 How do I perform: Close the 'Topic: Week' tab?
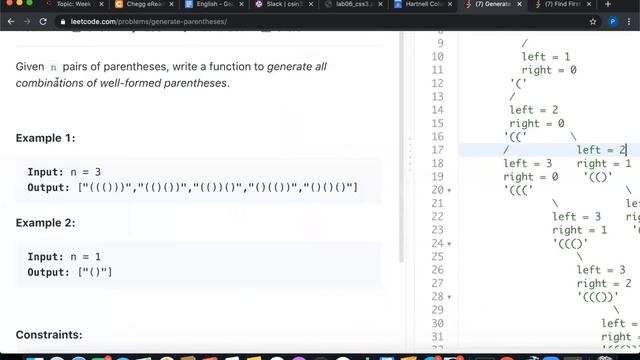[101, 4]
